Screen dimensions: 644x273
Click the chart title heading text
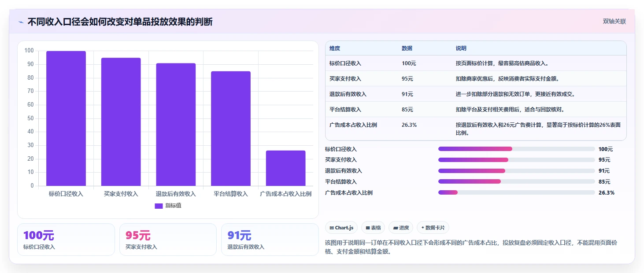120,22
